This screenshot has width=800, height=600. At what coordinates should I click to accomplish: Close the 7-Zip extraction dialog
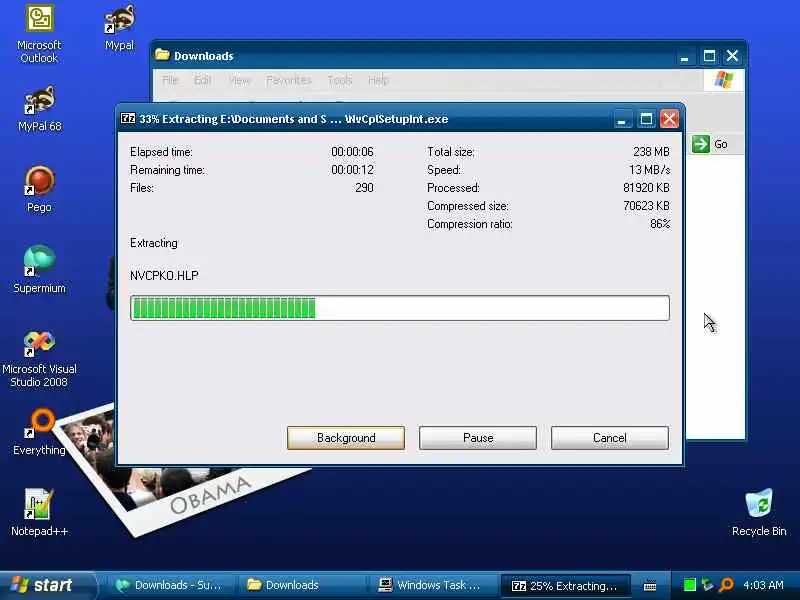tap(669, 119)
